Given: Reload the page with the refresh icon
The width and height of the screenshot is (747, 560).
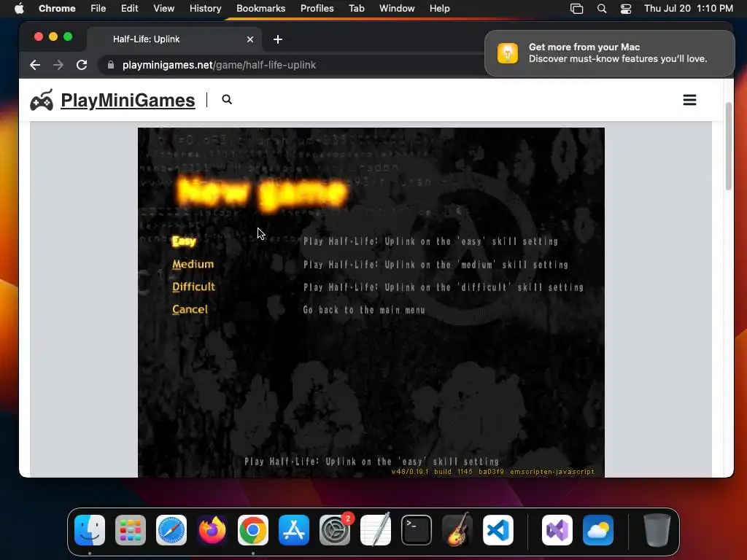Looking at the screenshot, I should [82, 65].
